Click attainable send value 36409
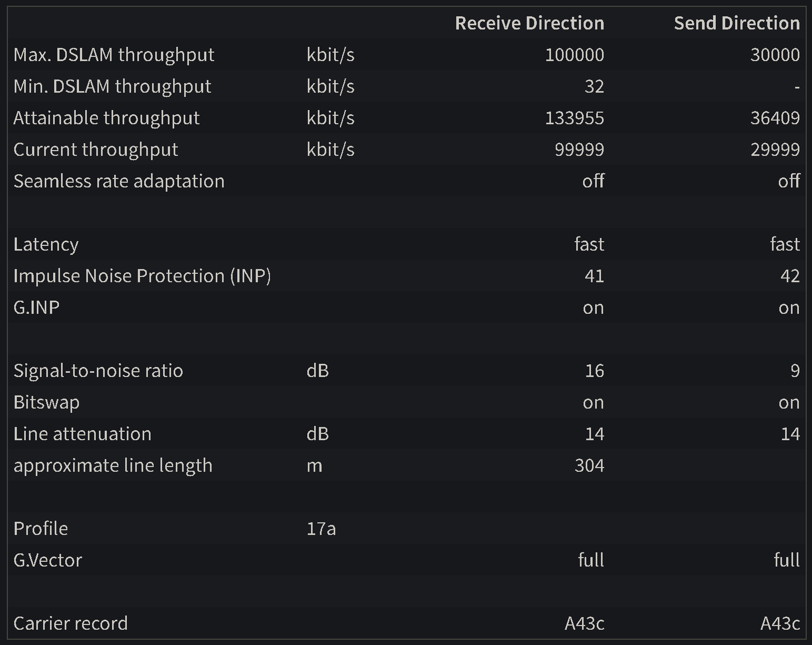 click(775, 118)
